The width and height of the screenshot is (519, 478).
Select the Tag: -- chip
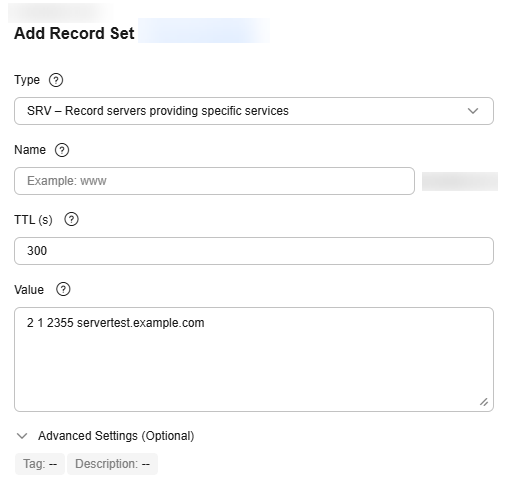pyautogui.click(x=40, y=464)
